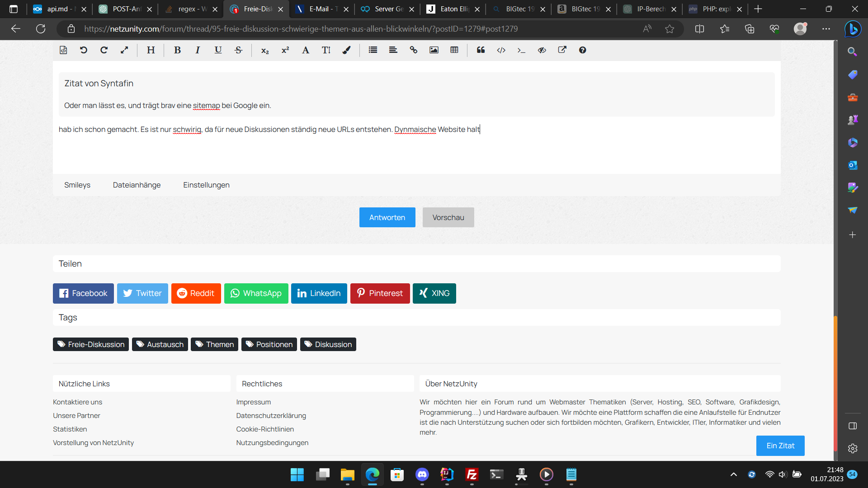868x488 pixels.
Task: Click the Antworten button
Action: [387, 217]
